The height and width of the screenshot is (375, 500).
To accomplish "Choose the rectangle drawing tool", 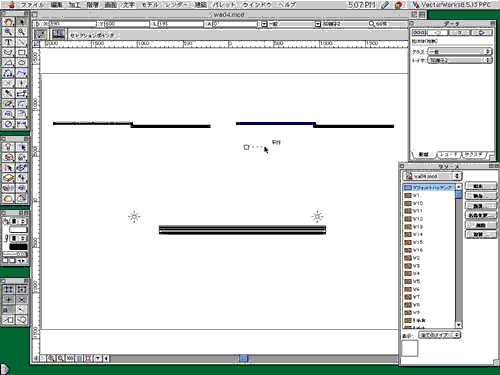I will click(x=21, y=53).
